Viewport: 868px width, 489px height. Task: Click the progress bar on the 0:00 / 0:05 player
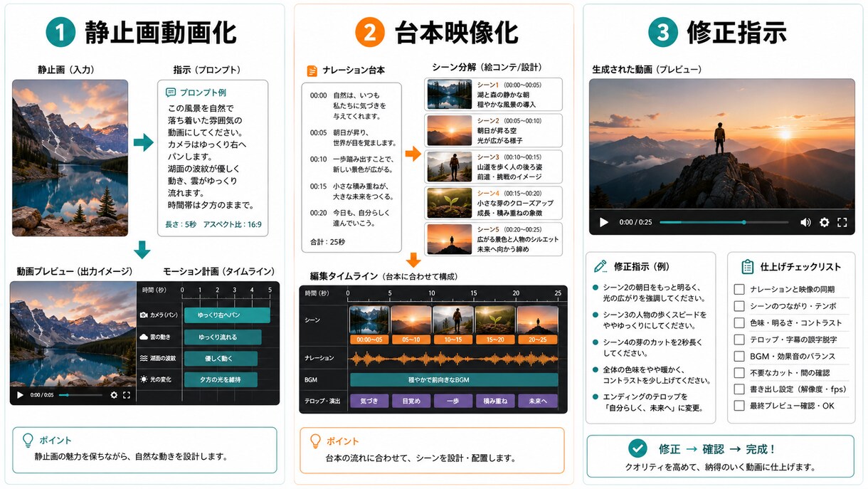point(80,395)
